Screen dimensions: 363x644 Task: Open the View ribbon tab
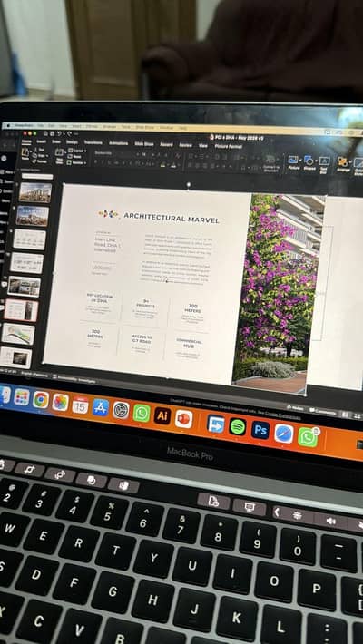(x=202, y=145)
